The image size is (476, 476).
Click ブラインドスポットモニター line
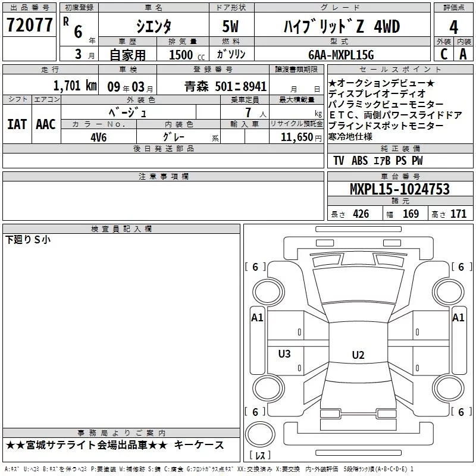[x=386, y=126]
